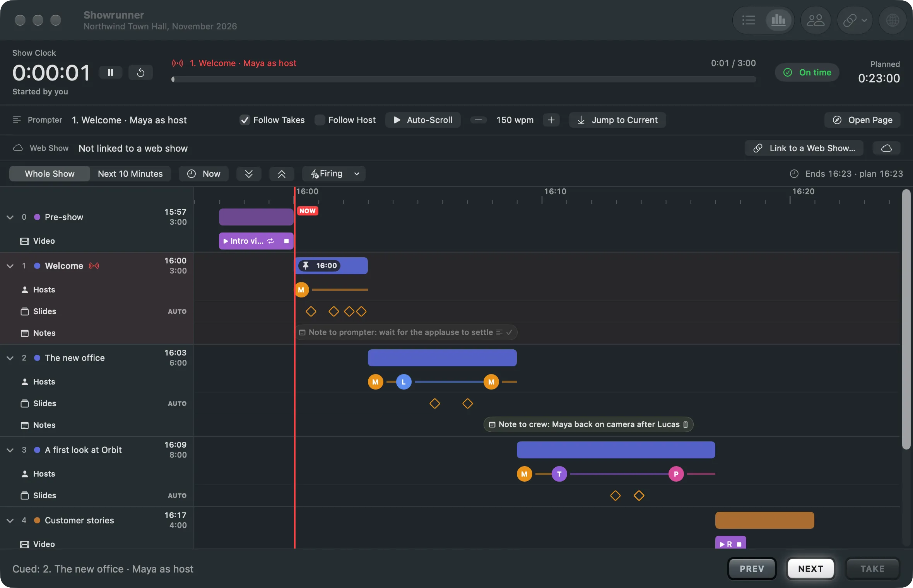
Task: Stop the Intro video clip
Action: (x=286, y=241)
